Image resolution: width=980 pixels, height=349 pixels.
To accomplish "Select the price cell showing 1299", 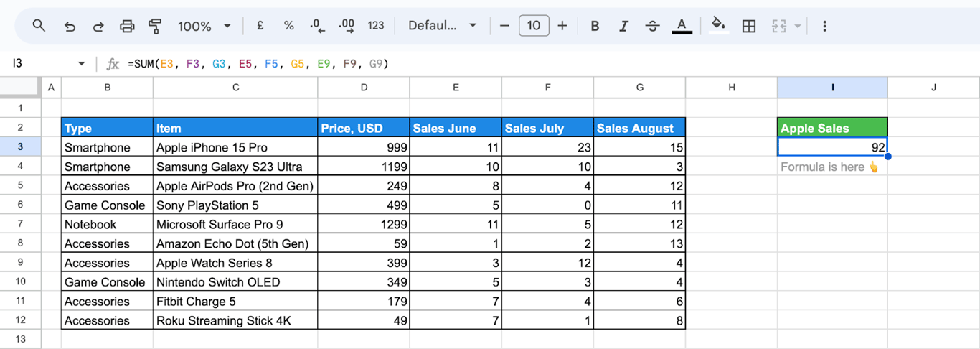I will pyautogui.click(x=364, y=225).
